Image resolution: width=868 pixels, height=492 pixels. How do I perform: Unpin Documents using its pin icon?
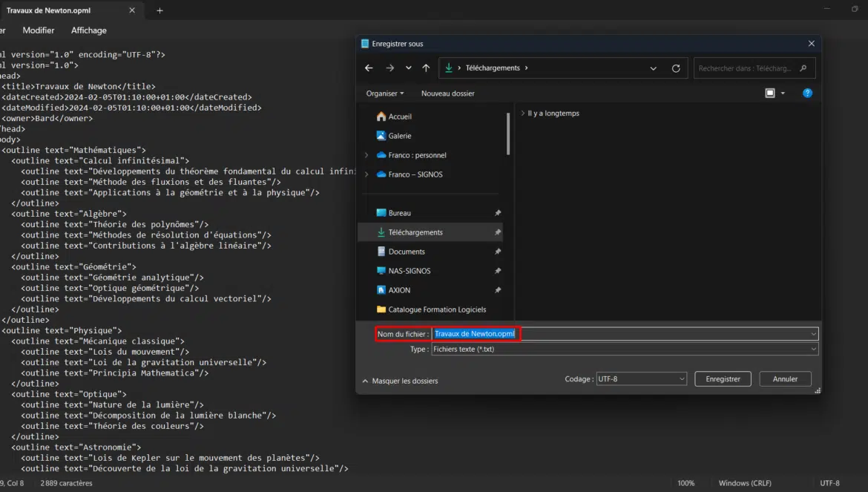coord(498,252)
